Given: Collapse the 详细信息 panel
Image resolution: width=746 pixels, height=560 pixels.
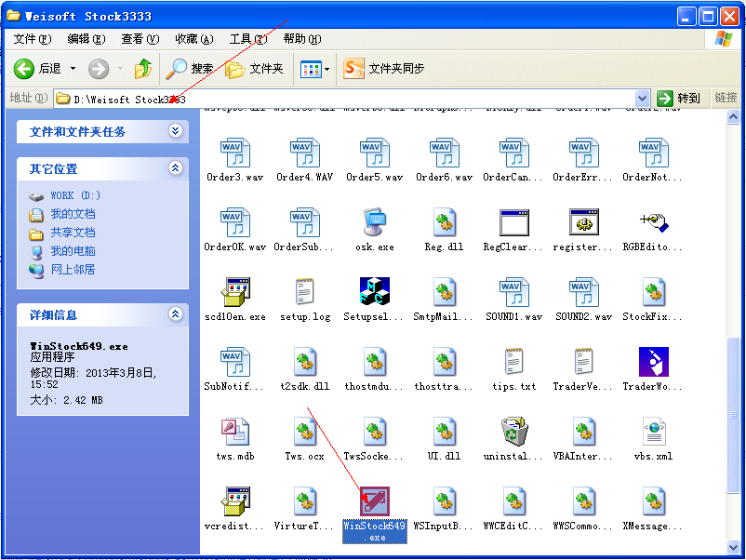Looking at the screenshot, I should (x=175, y=315).
